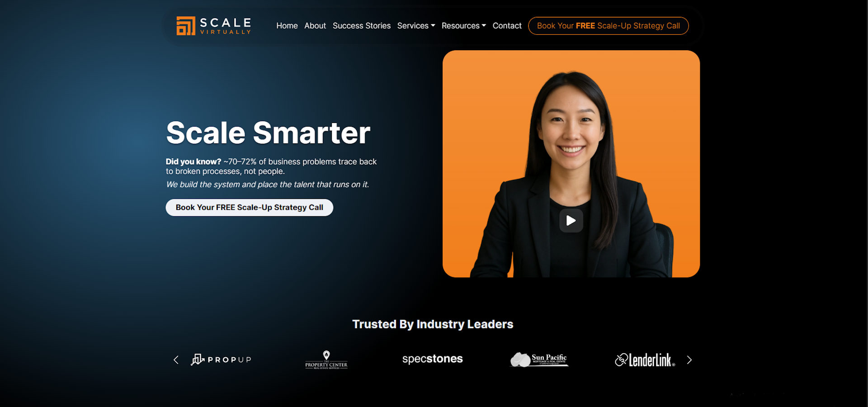Screen dimensions: 868x407
Task: Open the specstones partner logo
Action: click(x=432, y=359)
